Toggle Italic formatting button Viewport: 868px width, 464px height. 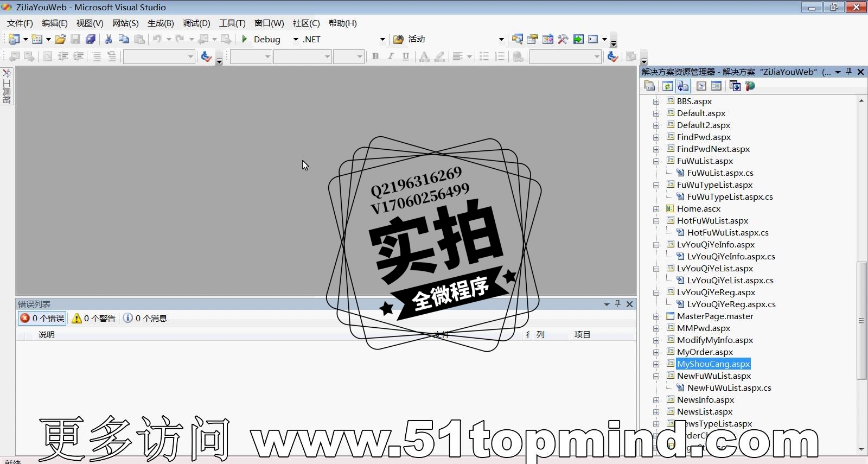pos(391,56)
